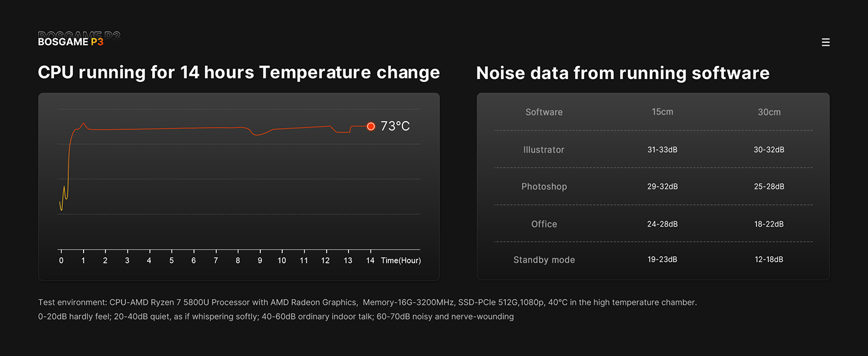Click the Noise data heading
Viewport: 868px width, 356px height.
point(623,73)
